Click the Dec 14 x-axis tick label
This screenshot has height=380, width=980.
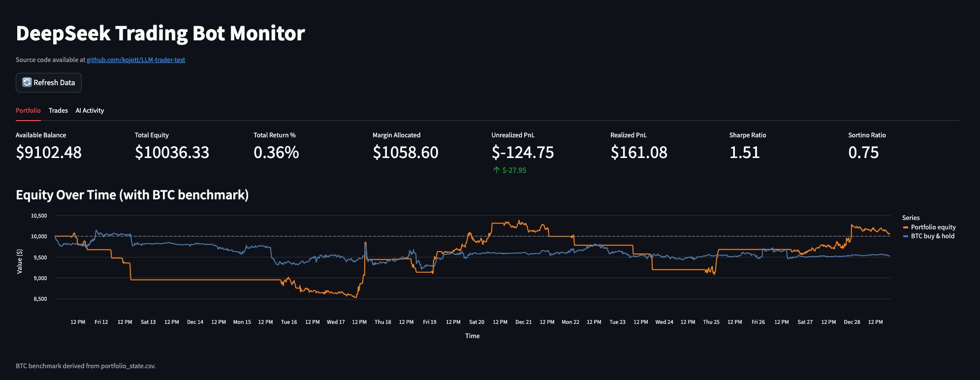click(x=195, y=322)
